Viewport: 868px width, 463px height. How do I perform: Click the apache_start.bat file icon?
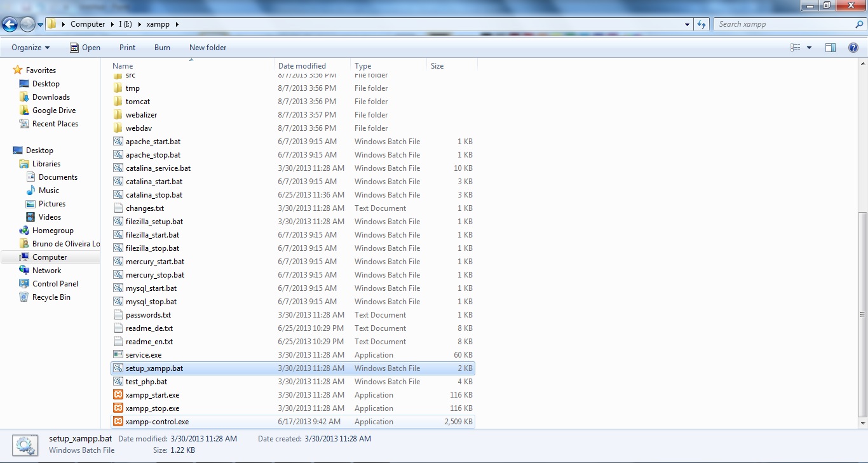(x=118, y=142)
